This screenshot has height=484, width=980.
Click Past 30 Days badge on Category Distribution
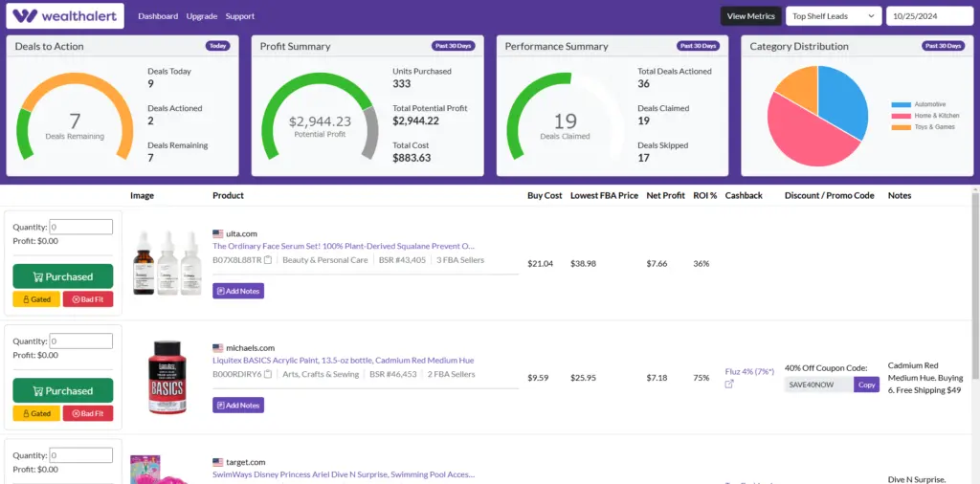pos(943,46)
